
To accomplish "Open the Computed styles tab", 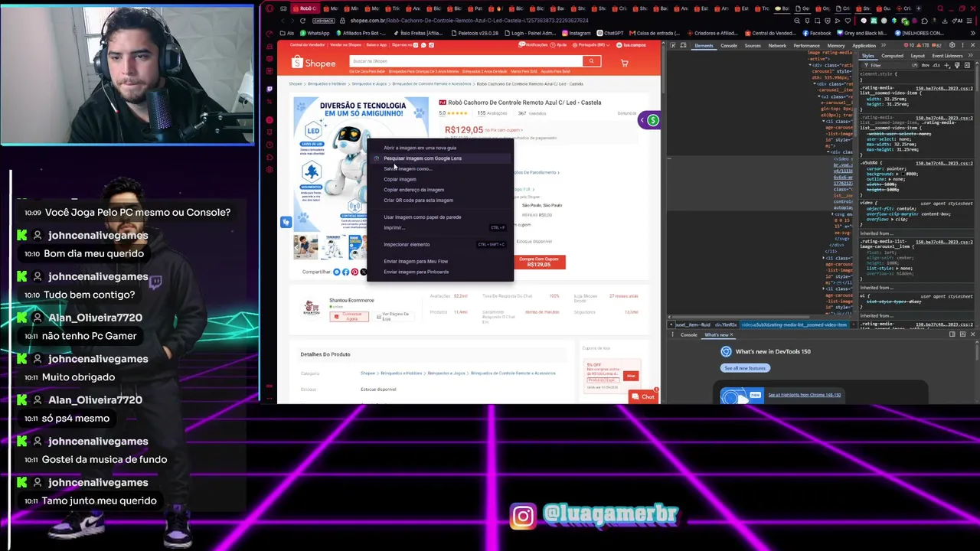I will (893, 55).
